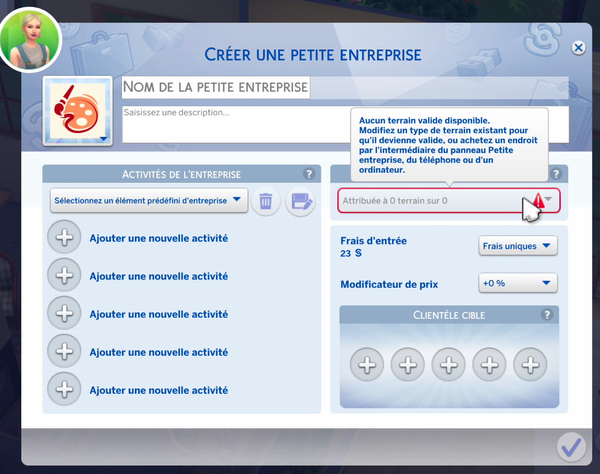Save the business preset via disk icon
Image resolution: width=600 pixels, height=474 pixels.
[299, 201]
